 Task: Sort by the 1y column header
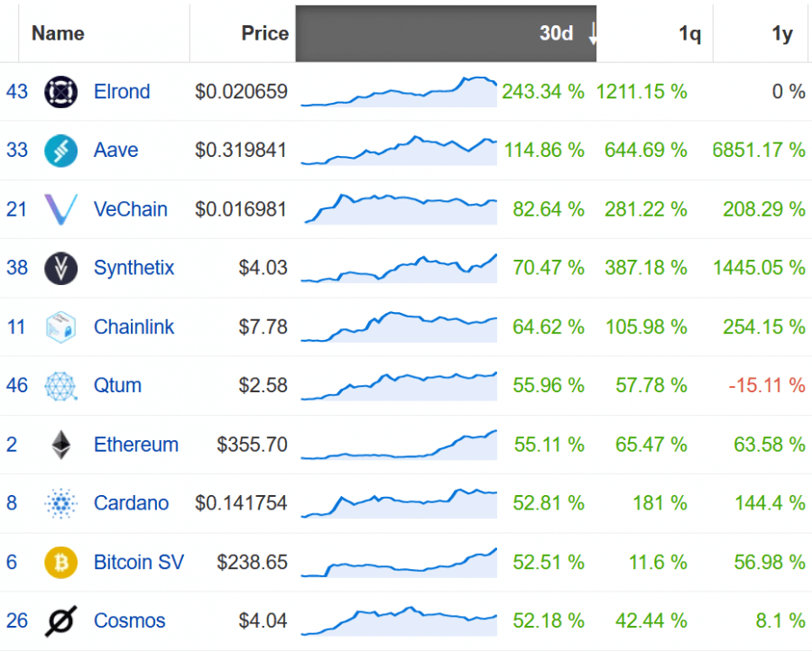[782, 34]
